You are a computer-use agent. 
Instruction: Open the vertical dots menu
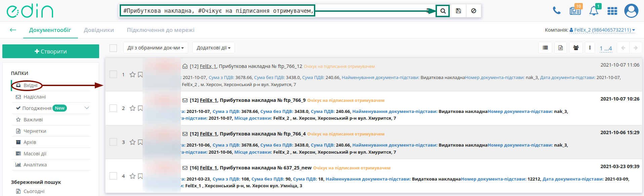(x=590, y=48)
